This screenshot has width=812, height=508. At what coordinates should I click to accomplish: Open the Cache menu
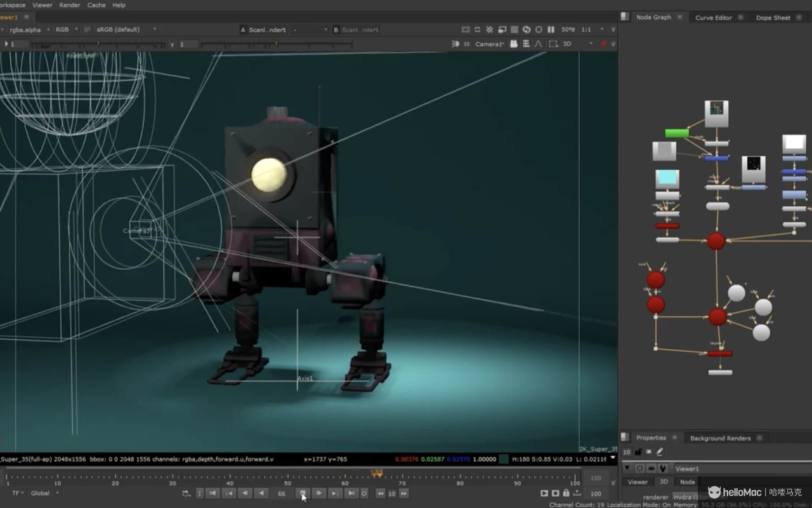[96, 5]
